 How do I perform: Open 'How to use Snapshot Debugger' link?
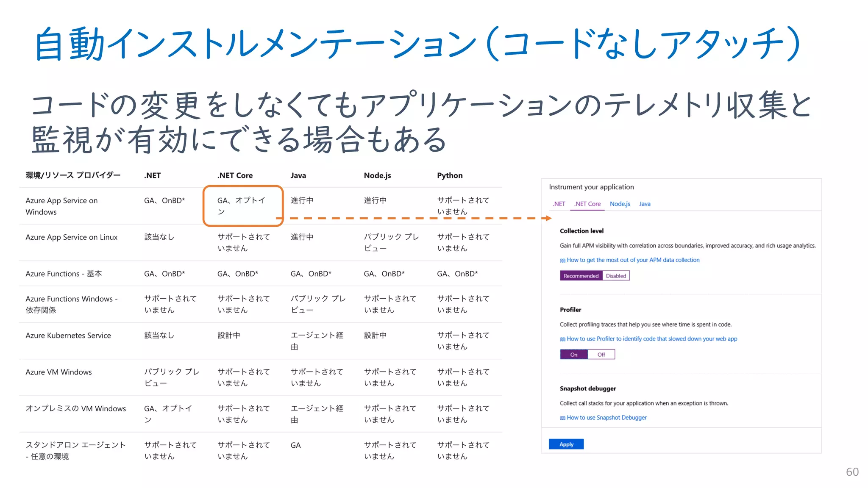coord(606,418)
